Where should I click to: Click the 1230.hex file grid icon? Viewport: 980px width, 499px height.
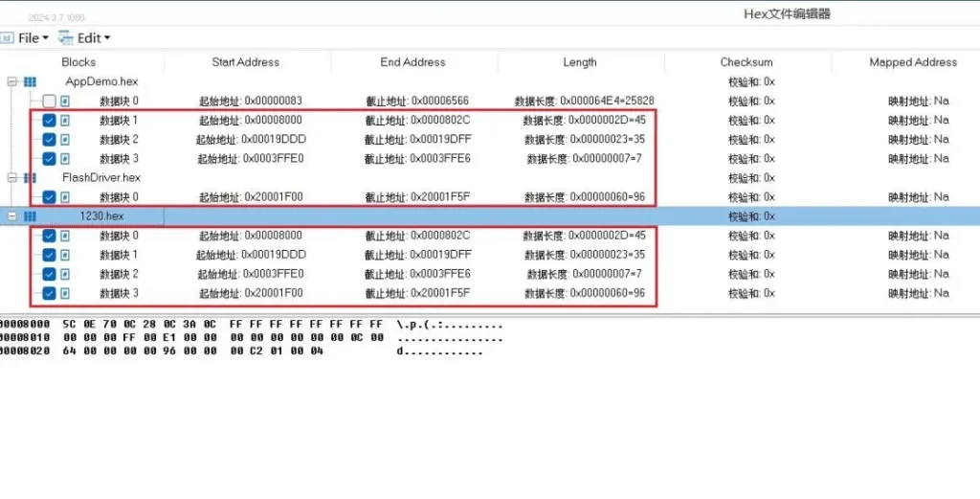pyautogui.click(x=29, y=216)
